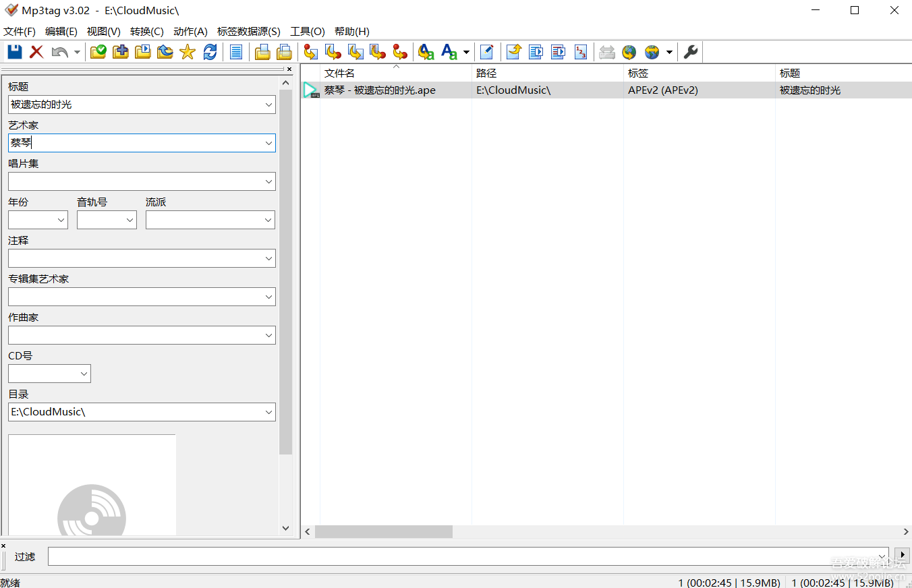Create playlist from selected files icon

285,52
